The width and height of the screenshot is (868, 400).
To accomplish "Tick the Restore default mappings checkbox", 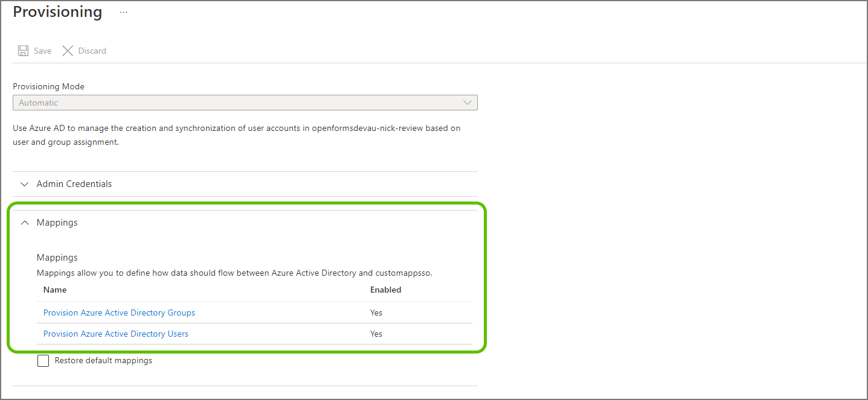I will 43,361.
